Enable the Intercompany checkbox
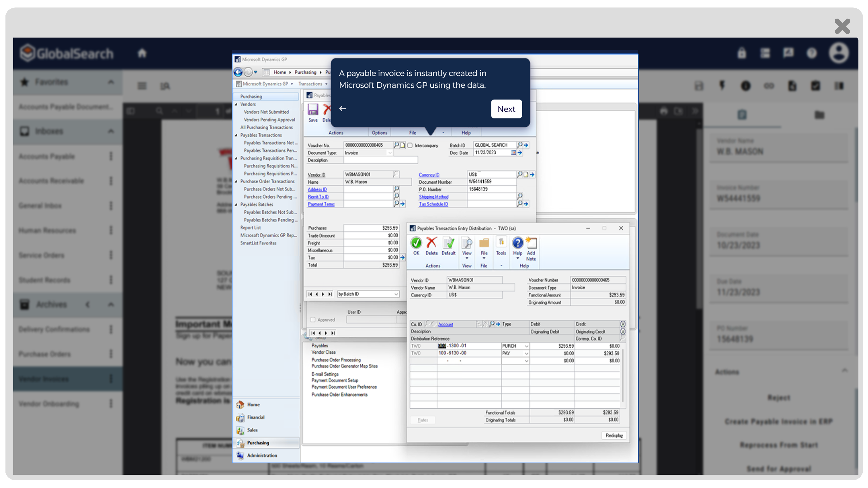The image size is (868, 488). [410, 145]
